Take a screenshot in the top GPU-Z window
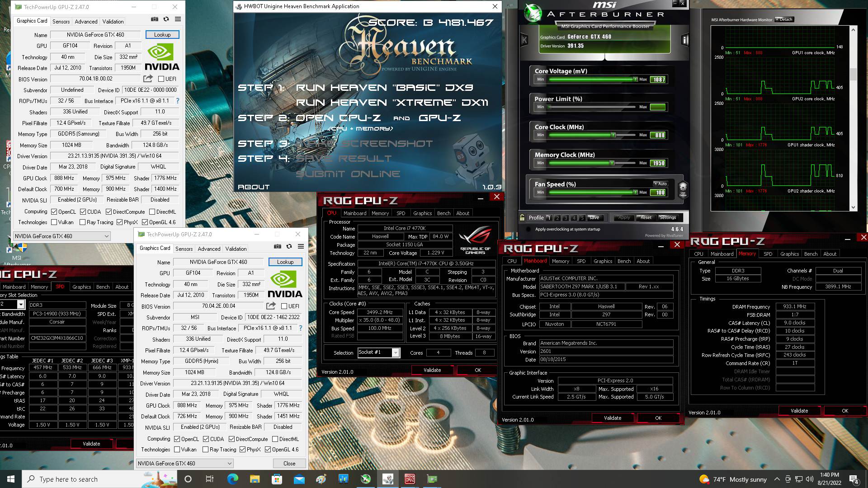This screenshot has height=488, width=868. pyautogui.click(x=155, y=19)
